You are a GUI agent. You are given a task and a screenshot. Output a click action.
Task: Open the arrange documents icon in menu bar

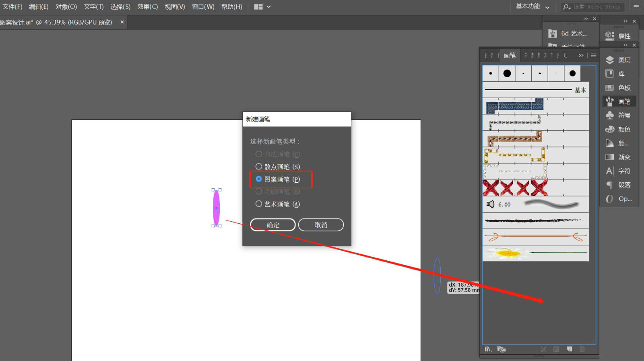pyautogui.click(x=258, y=7)
